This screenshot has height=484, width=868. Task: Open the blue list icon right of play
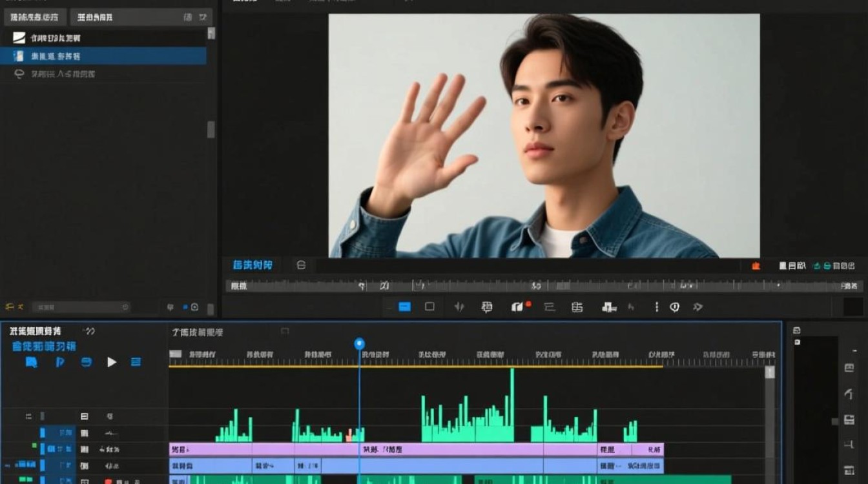tap(136, 362)
